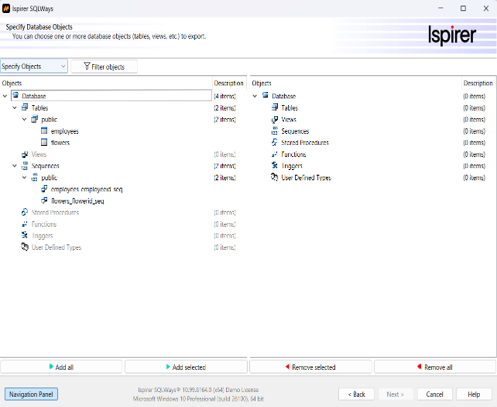This screenshot has height=407, width=497.
Task: Click the Sequences icon in right tree
Action: click(x=275, y=131)
